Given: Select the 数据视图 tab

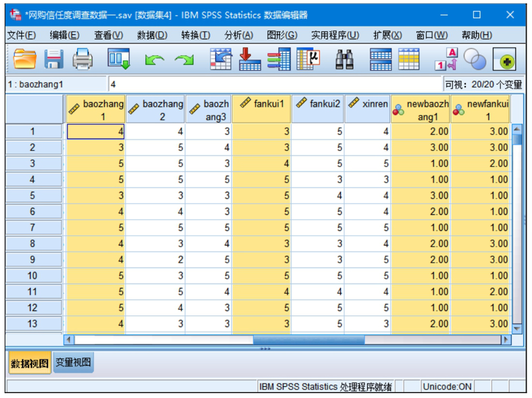Looking at the screenshot, I should pos(30,364).
